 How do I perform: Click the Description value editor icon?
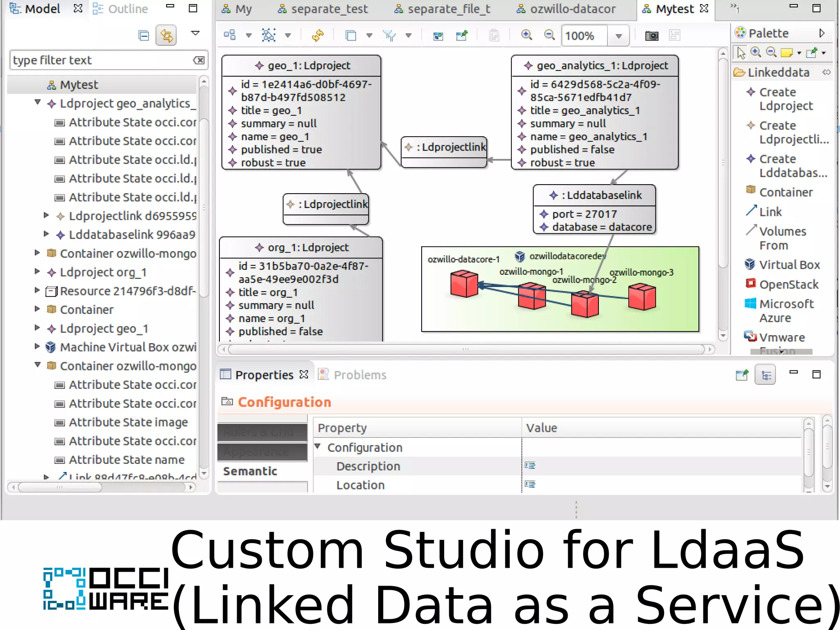point(530,466)
